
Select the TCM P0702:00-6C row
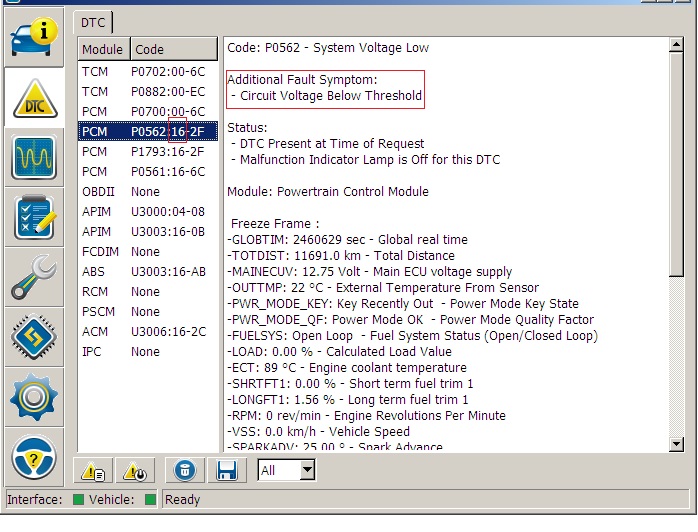(x=147, y=71)
